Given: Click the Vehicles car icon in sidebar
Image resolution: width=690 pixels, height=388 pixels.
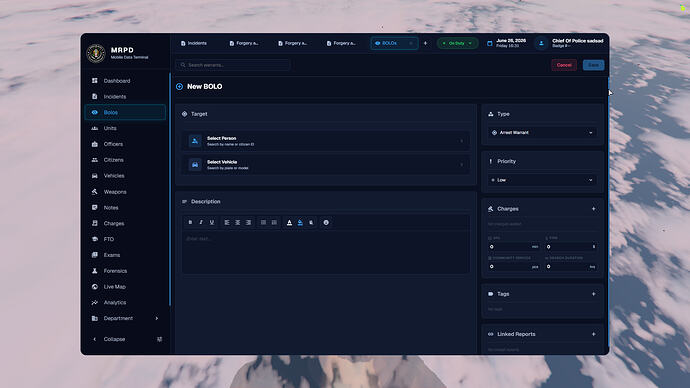Looking at the screenshot, I should pos(95,176).
